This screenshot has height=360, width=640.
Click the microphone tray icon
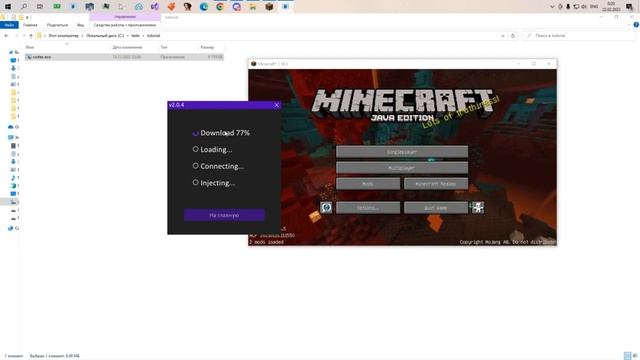pyautogui.click(x=568, y=7)
